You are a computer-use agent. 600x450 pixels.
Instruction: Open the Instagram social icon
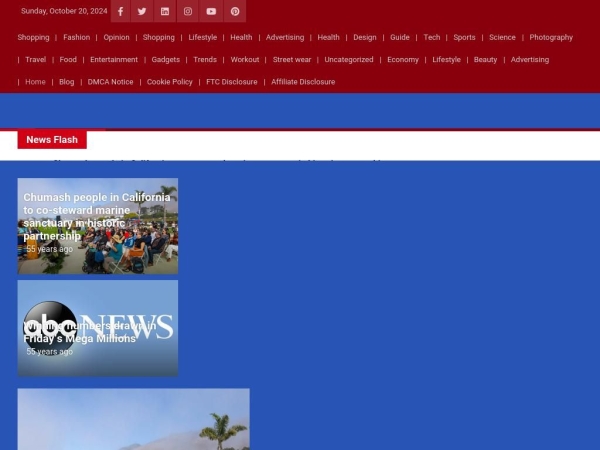coord(188,11)
